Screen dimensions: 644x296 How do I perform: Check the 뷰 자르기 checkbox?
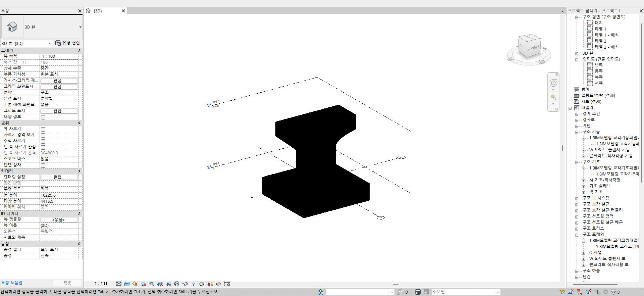point(43,129)
